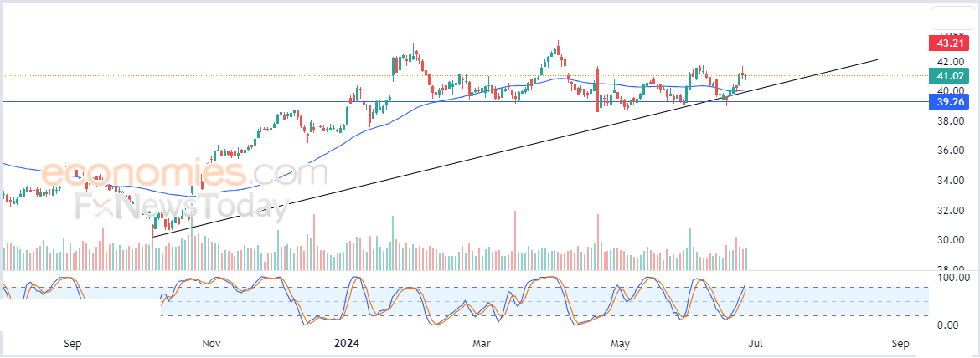The width and height of the screenshot is (980, 358).
Task: Click the 2024 label on time axis
Action: coord(346,344)
